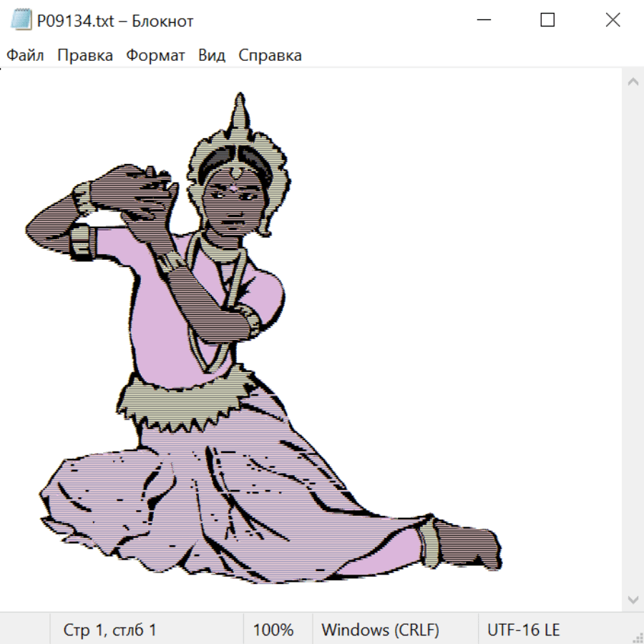Click the UTF-16 LE encoding indicator
The height and width of the screenshot is (644, 644).
(x=523, y=630)
